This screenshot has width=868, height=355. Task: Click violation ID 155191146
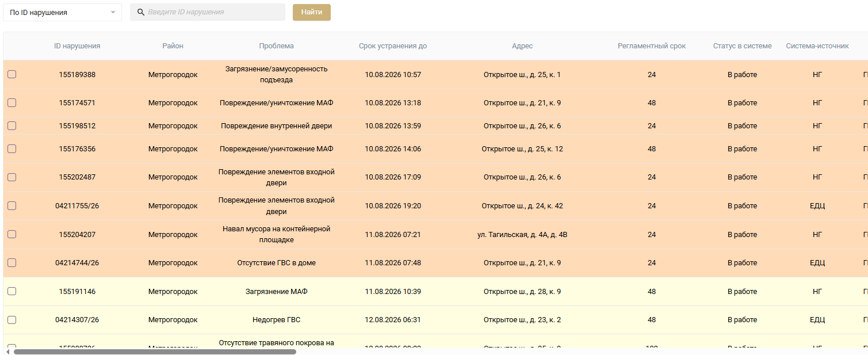[77, 292]
